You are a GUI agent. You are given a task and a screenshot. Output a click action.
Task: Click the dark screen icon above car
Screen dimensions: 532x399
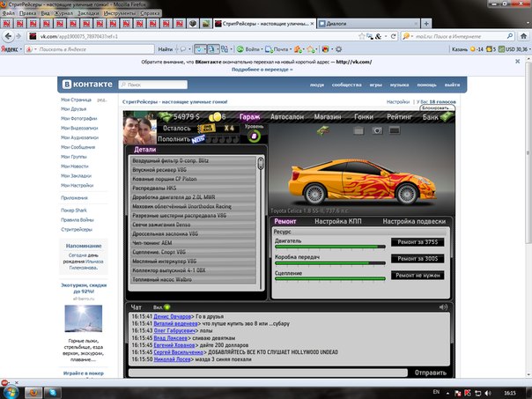pos(395,130)
